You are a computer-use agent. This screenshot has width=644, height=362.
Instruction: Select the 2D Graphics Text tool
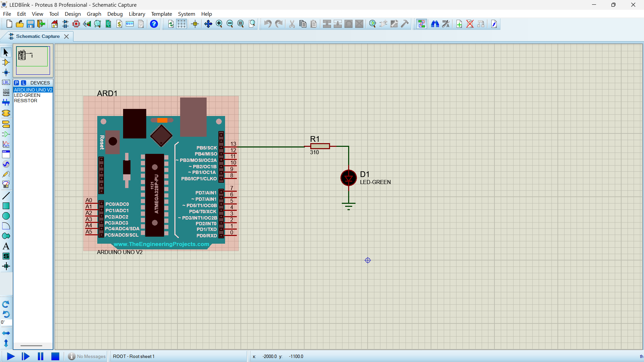pos(6,246)
